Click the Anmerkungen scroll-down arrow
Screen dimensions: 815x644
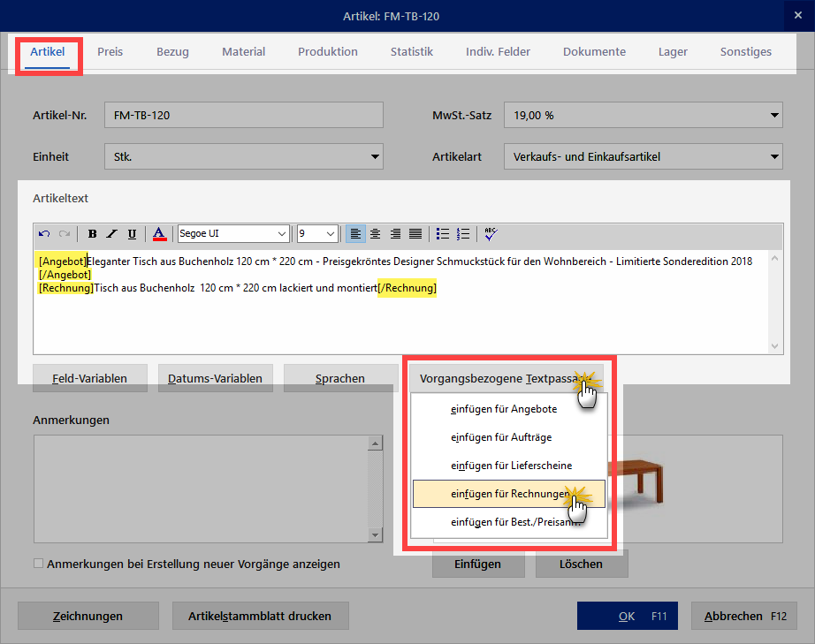pos(375,535)
